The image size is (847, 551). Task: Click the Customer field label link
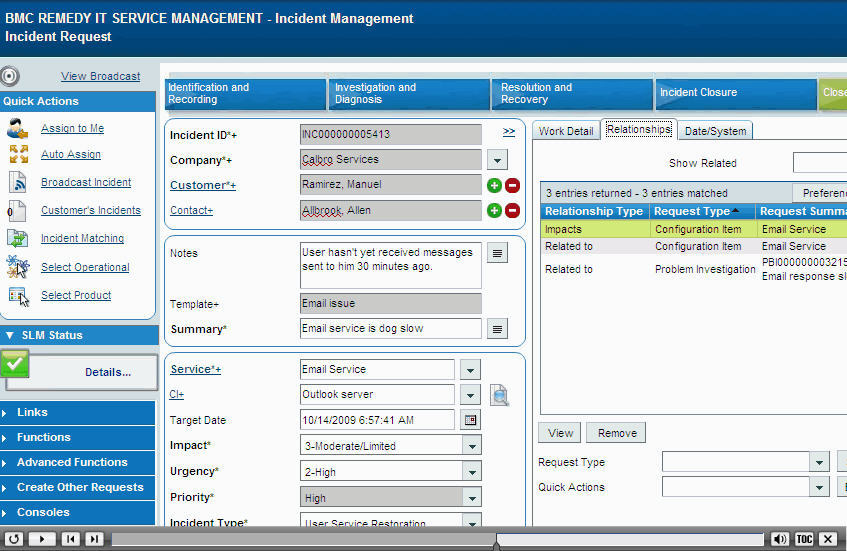pyautogui.click(x=203, y=185)
